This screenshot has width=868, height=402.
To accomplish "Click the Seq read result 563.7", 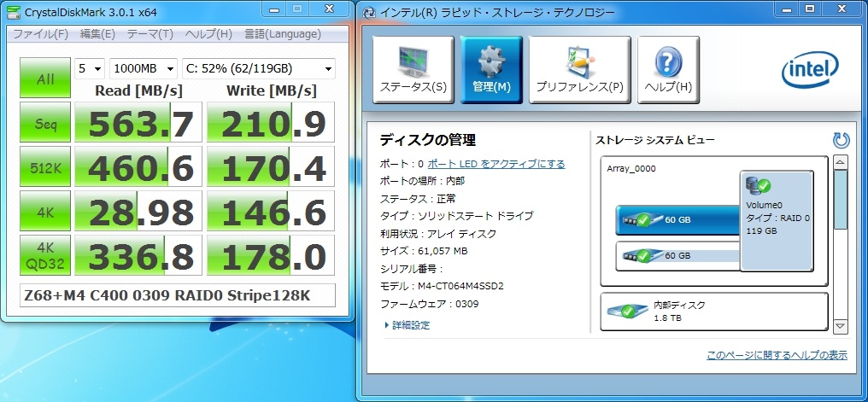I will click(138, 122).
